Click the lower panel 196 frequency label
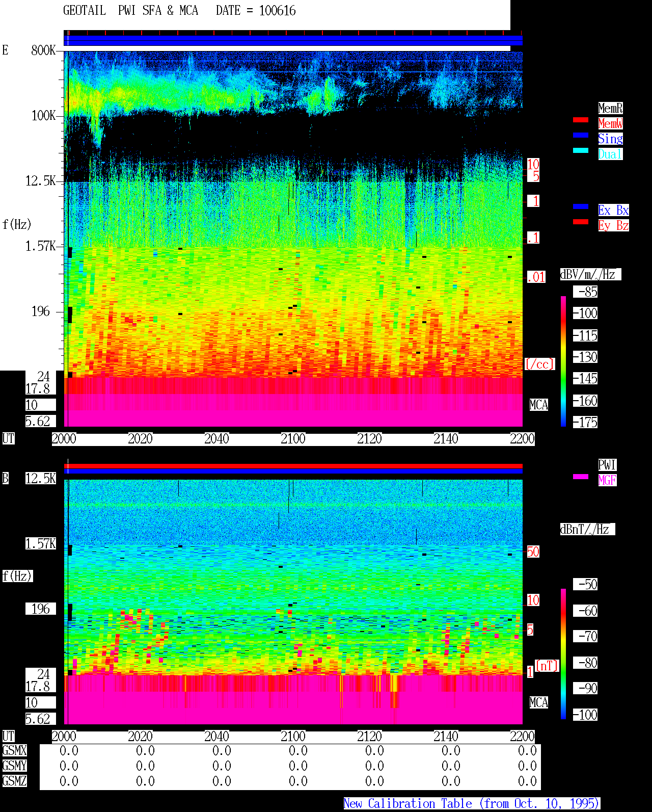This screenshot has width=652, height=812. coord(41,609)
